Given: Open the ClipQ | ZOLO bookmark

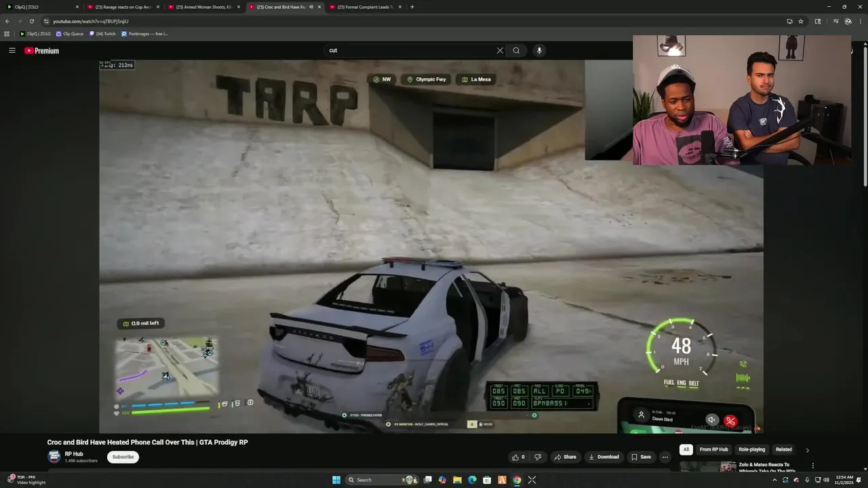Looking at the screenshot, I should (35, 33).
